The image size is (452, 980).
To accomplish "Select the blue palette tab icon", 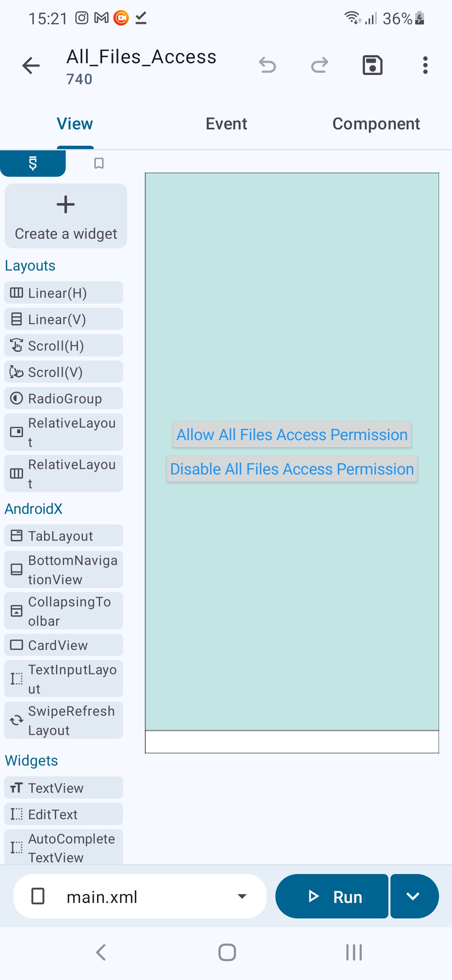I will [33, 163].
